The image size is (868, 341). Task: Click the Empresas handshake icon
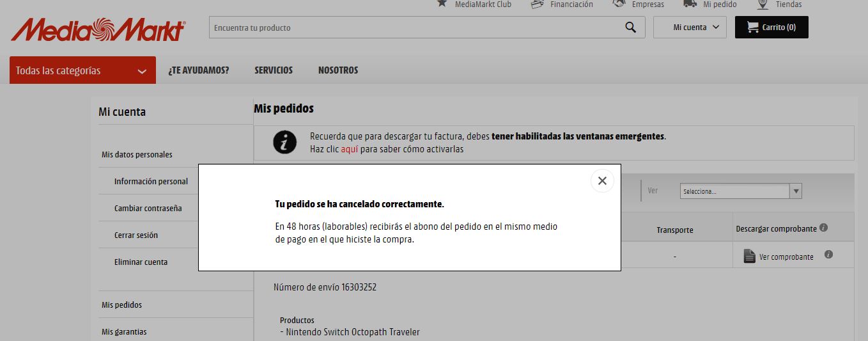[x=619, y=3]
